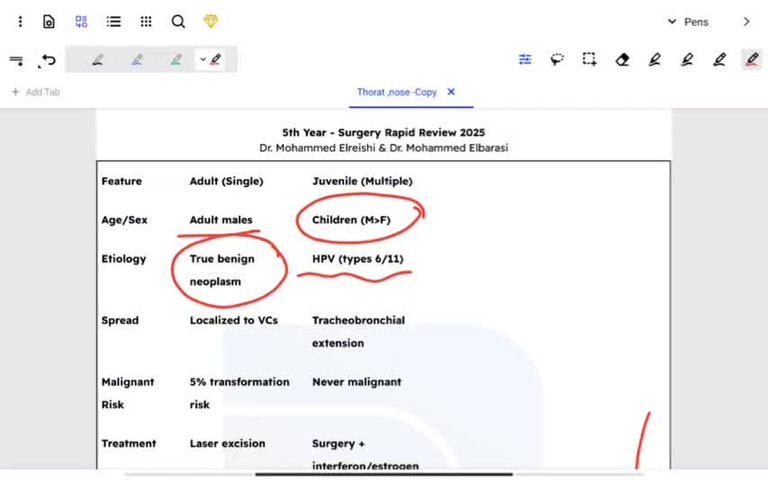Screen dimensions: 768x480
Task: Click the right chevron next to Pens
Action: (x=746, y=22)
